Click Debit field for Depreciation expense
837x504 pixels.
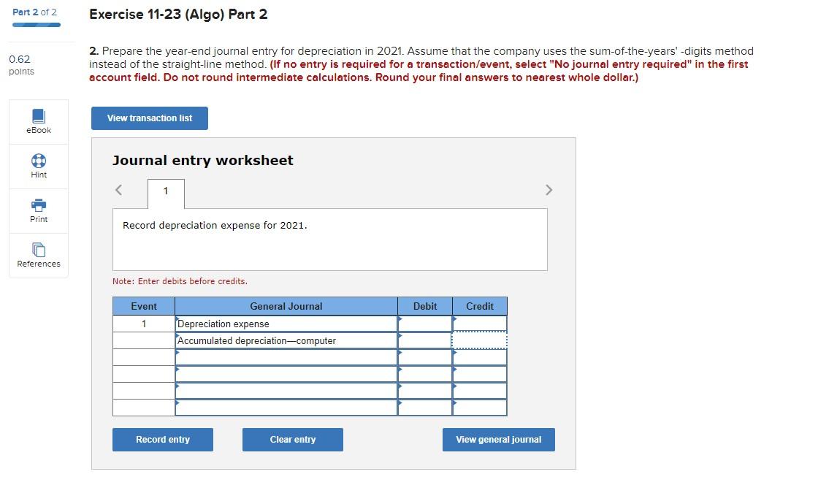tap(425, 324)
